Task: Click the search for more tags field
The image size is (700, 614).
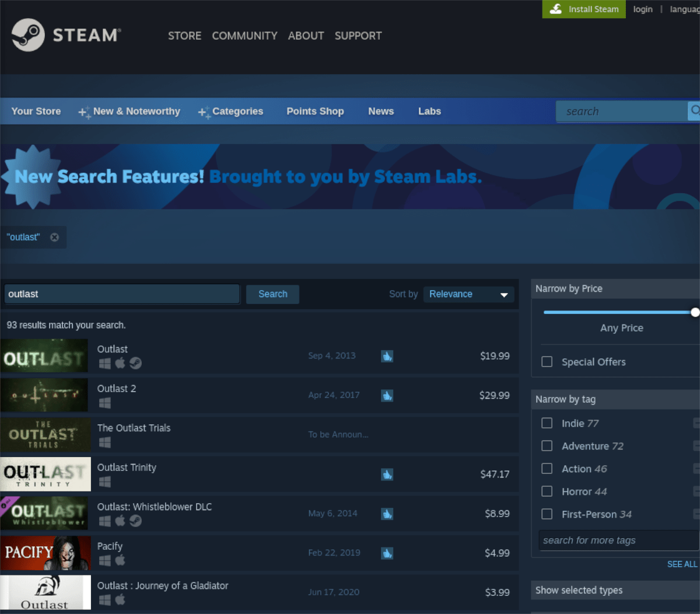Action: [618, 540]
